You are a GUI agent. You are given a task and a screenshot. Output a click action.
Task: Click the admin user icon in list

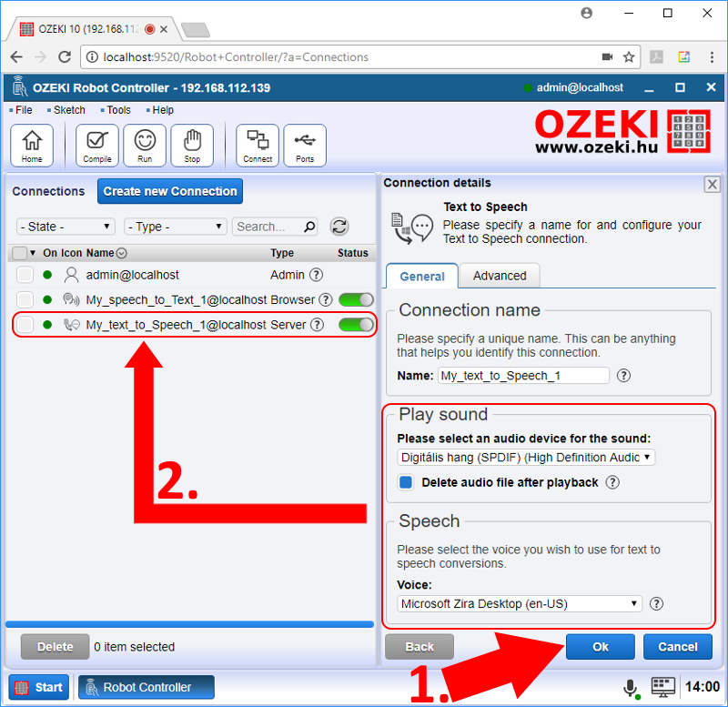tap(71, 275)
